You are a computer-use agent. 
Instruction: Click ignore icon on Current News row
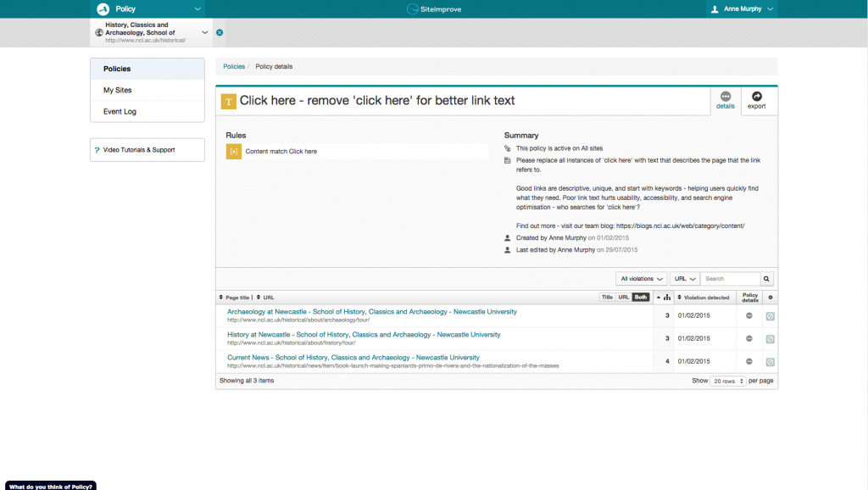770,361
